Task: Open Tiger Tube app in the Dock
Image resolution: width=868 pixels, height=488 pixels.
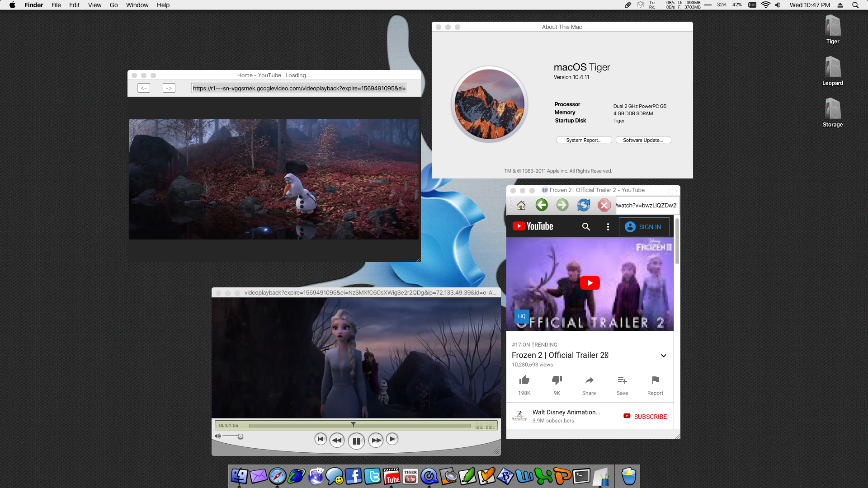Action: tap(410, 476)
